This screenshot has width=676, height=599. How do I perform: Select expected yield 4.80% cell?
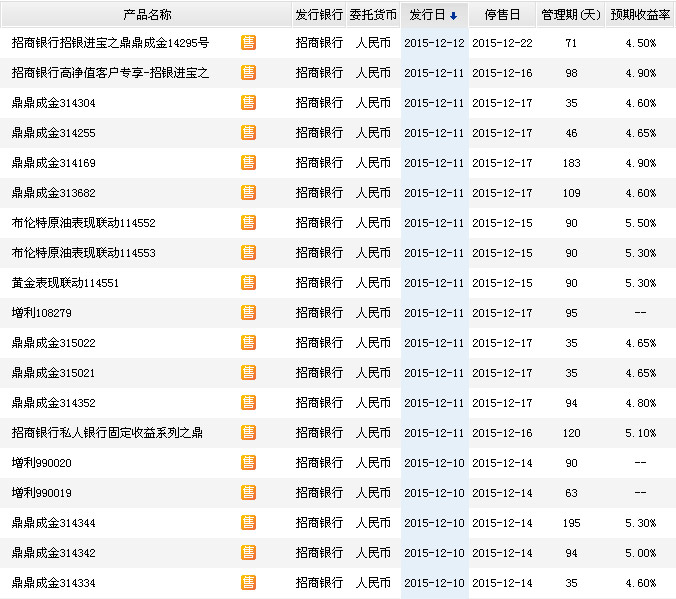click(x=641, y=403)
